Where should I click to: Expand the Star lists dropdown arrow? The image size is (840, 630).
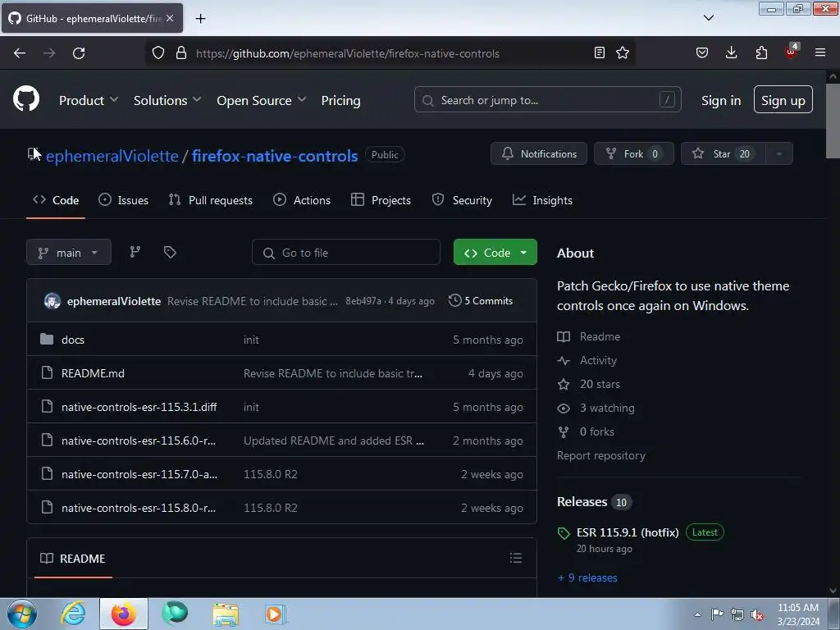click(779, 154)
